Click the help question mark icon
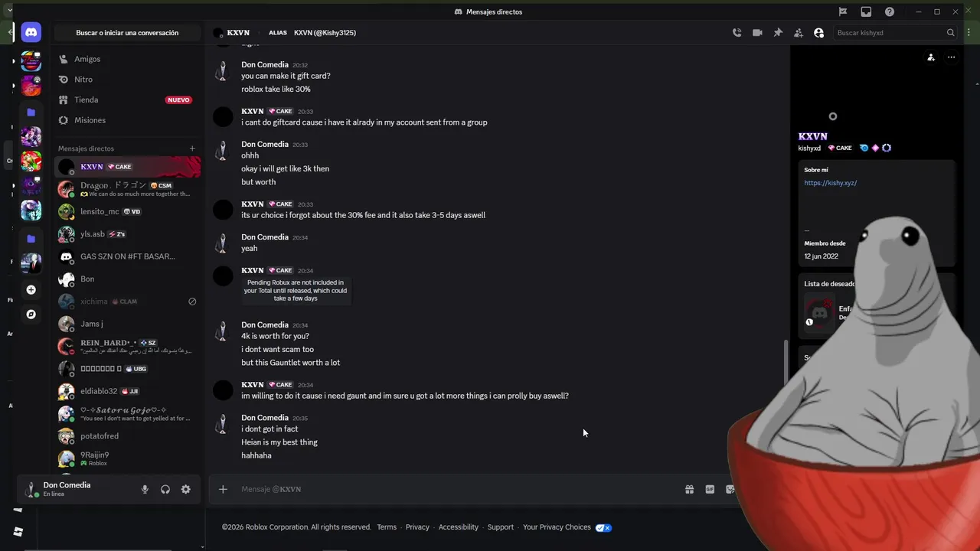Image resolution: width=980 pixels, height=551 pixels. [x=890, y=11]
